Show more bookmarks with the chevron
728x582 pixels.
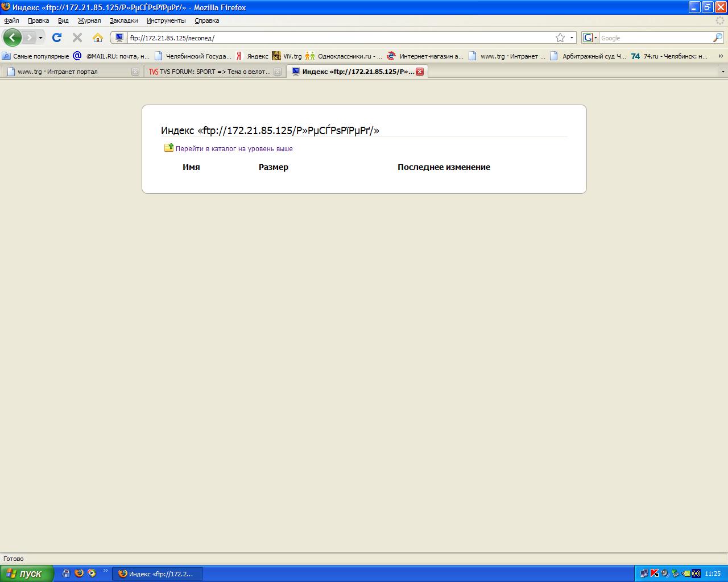(x=721, y=56)
